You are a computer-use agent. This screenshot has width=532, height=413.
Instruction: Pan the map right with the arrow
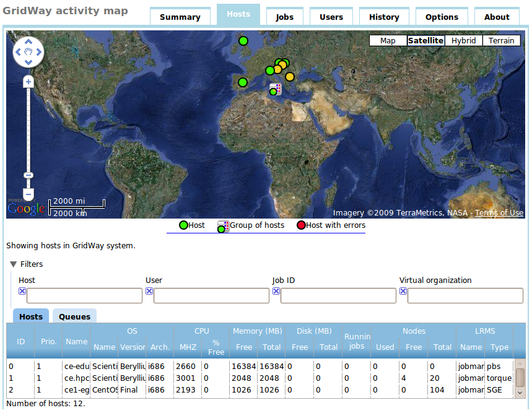38,52
